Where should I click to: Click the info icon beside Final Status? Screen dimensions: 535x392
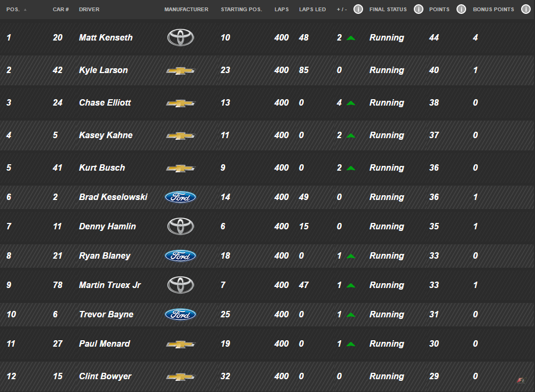[419, 9]
